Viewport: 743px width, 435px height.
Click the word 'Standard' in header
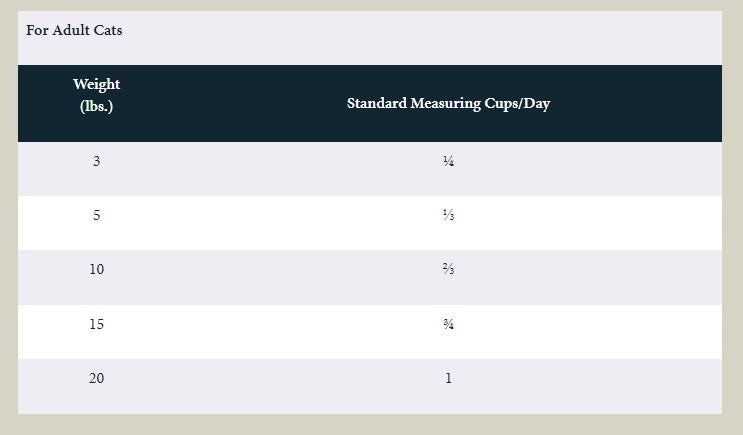[377, 103]
